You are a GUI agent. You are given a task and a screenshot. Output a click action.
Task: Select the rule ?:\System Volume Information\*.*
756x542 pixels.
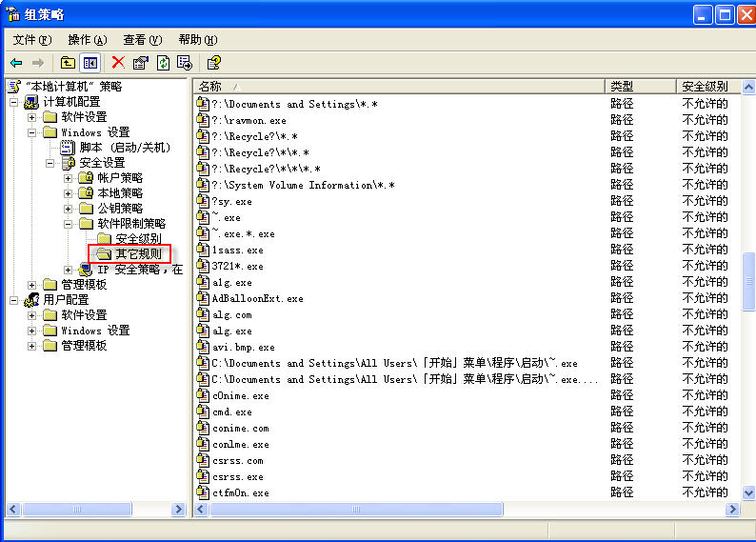(x=303, y=185)
